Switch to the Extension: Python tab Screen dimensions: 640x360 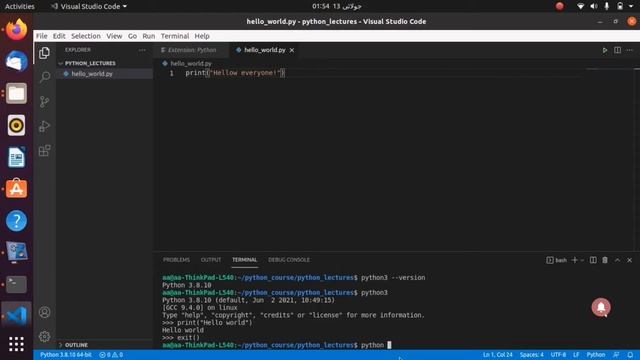192,50
